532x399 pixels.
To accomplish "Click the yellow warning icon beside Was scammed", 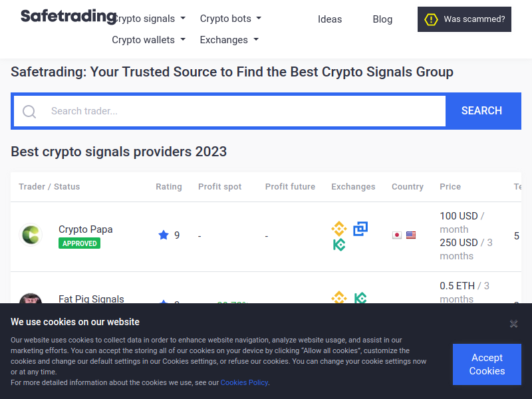I will (432, 19).
